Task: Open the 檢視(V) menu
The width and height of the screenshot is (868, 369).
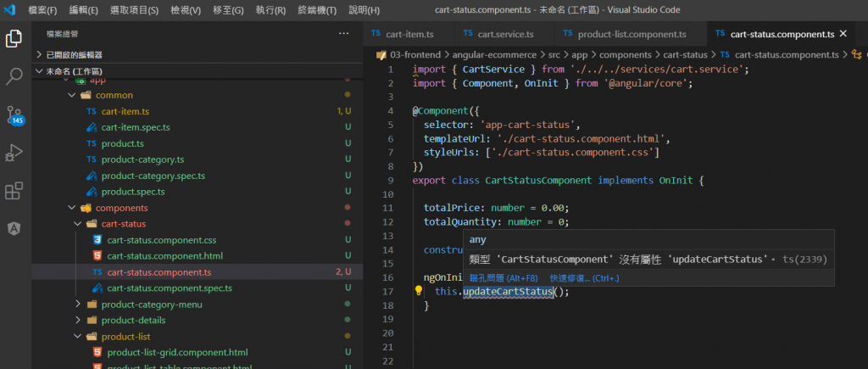Action: coord(186,10)
